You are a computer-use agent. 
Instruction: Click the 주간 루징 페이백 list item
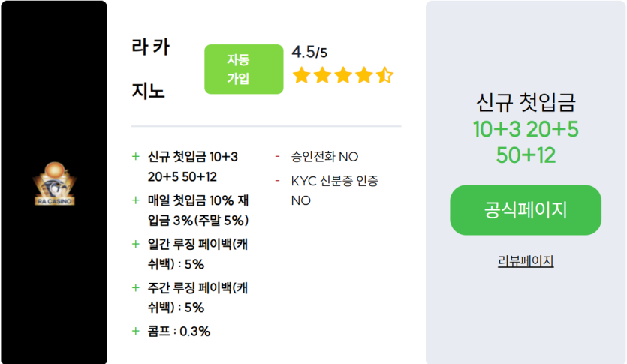(x=197, y=297)
